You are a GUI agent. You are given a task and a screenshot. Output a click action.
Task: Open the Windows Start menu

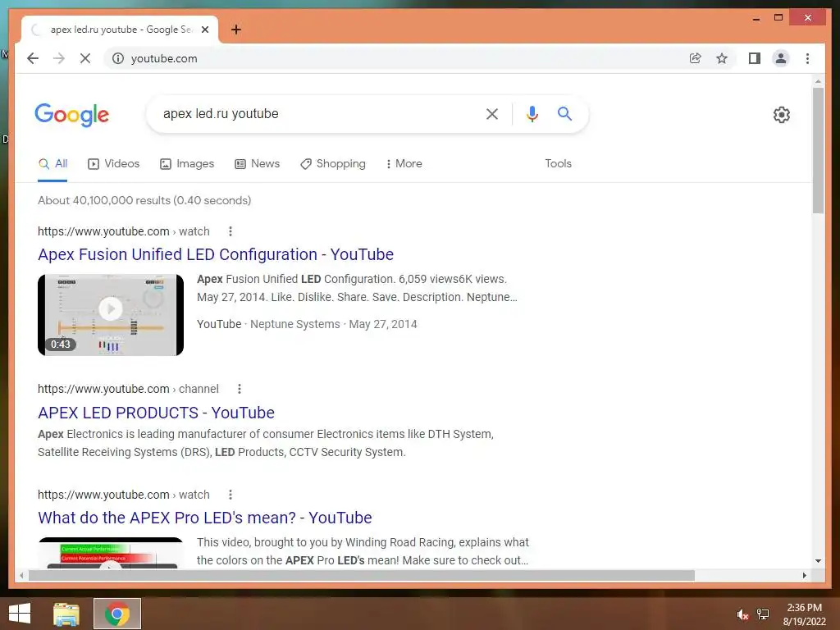click(x=20, y=614)
